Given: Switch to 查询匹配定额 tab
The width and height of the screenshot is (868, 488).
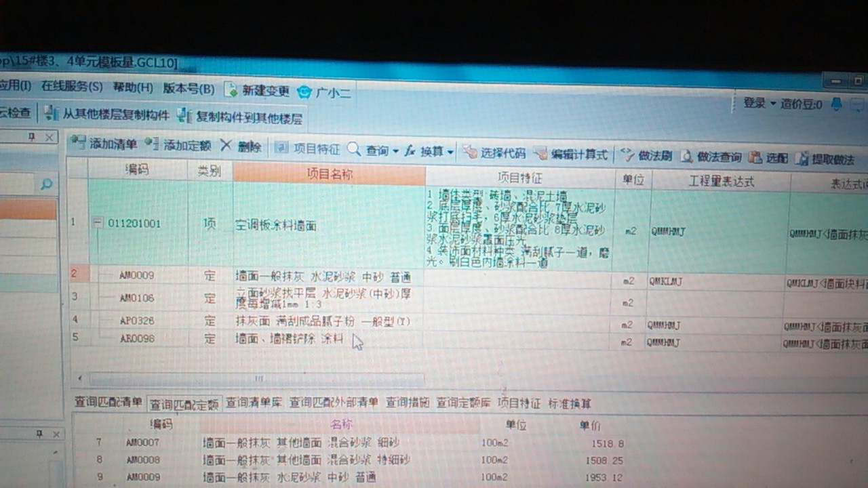Looking at the screenshot, I should coord(184,405).
